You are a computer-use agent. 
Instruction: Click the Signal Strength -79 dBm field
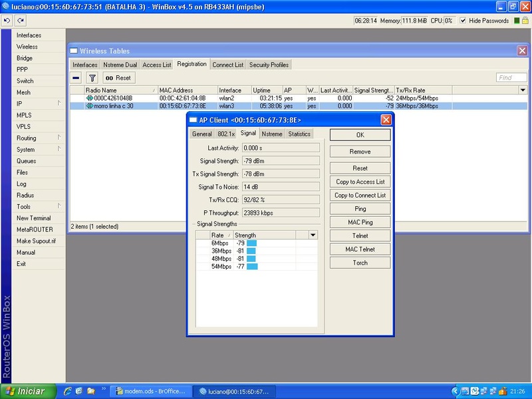coord(281,161)
